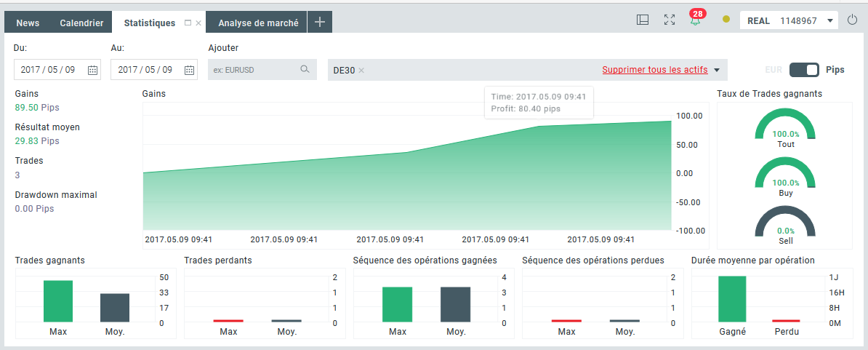Open the Analyse de marché tab

point(258,23)
